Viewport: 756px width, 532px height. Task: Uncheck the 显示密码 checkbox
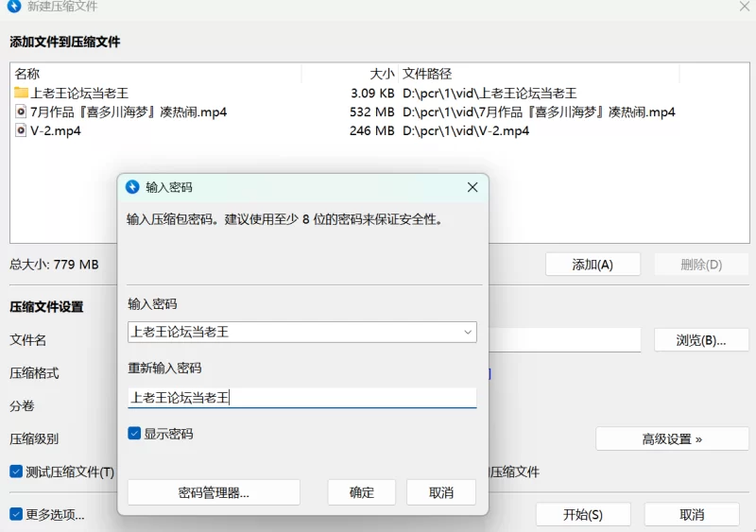pyautogui.click(x=135, y=434)
